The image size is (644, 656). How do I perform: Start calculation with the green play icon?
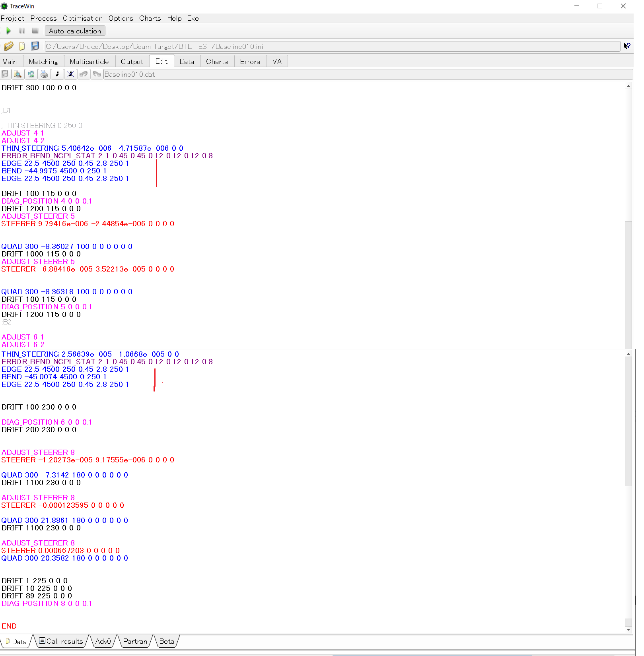click(8, 31)
